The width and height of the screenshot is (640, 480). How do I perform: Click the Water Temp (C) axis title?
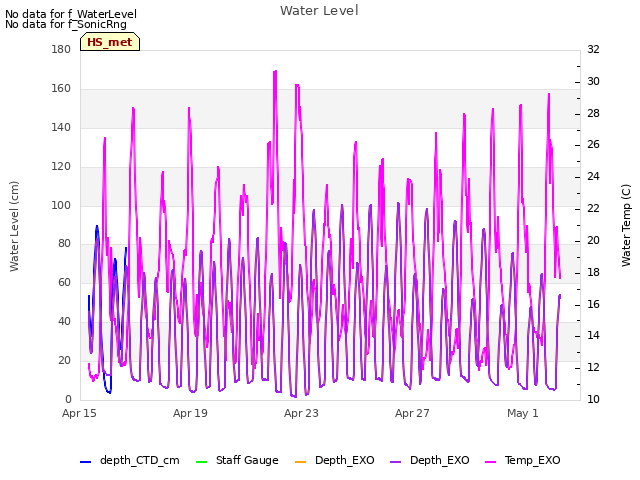click(626, 225)
